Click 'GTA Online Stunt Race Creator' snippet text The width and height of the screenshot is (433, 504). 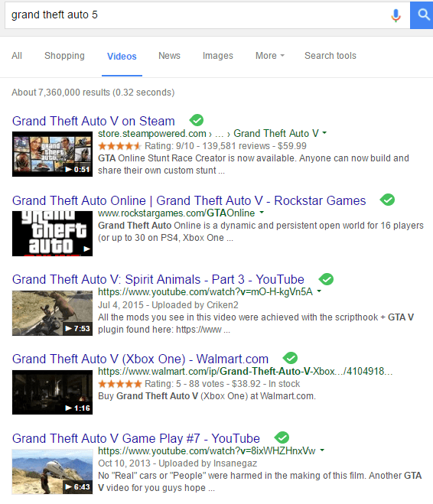click(253, 164)
